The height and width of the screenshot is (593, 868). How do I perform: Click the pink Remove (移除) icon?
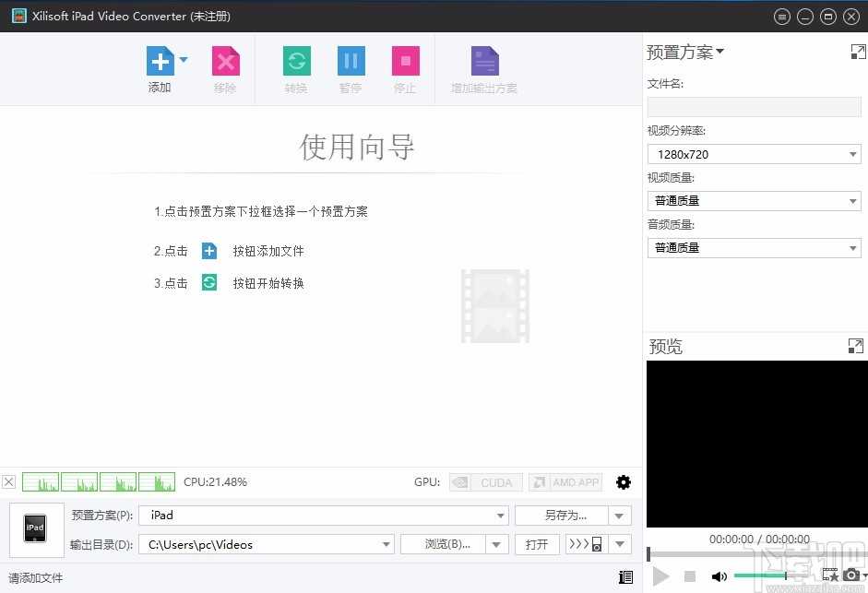[225, 62]
